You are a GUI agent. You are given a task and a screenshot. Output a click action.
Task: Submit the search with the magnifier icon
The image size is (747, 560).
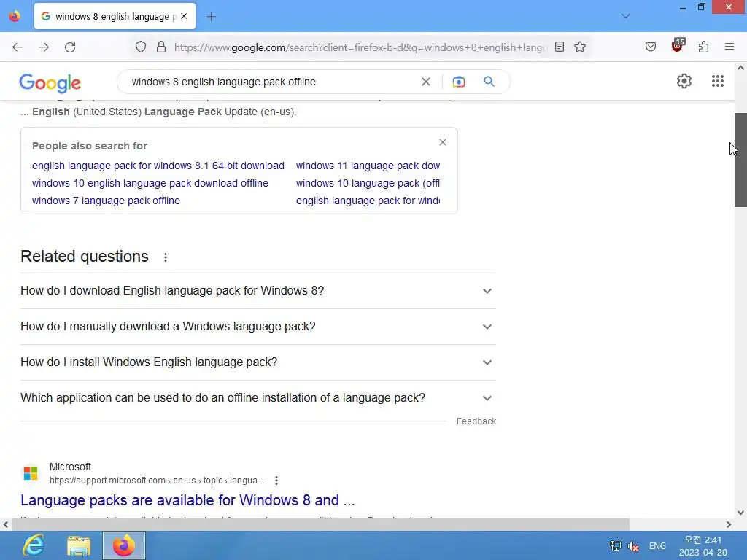coord(489,82)
